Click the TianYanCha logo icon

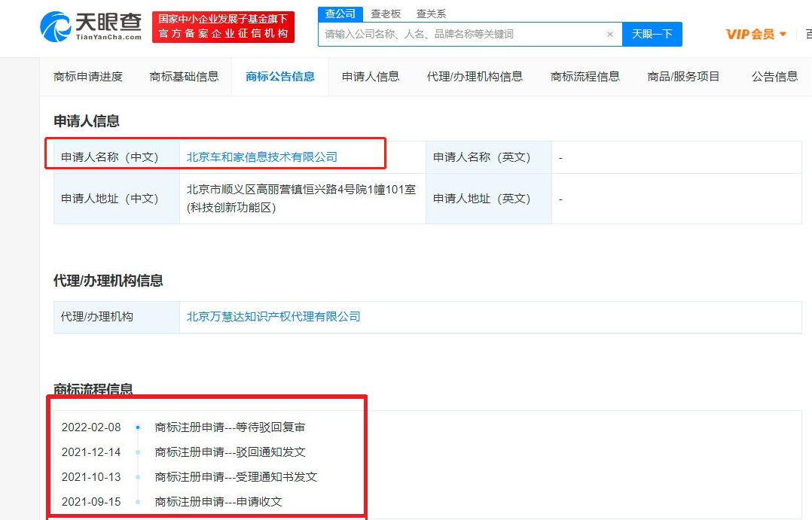coord(56,27)
